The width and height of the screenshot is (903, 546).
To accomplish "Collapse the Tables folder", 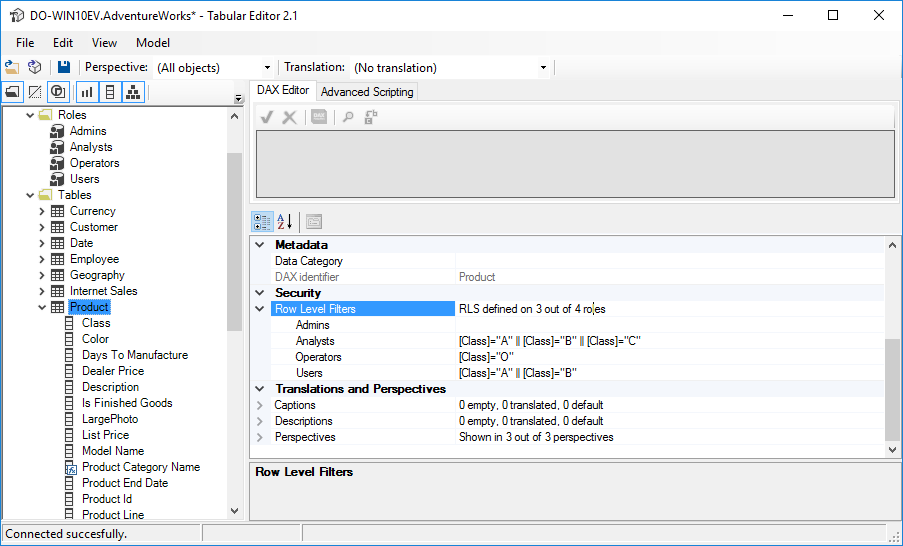I will click(30, 195).
